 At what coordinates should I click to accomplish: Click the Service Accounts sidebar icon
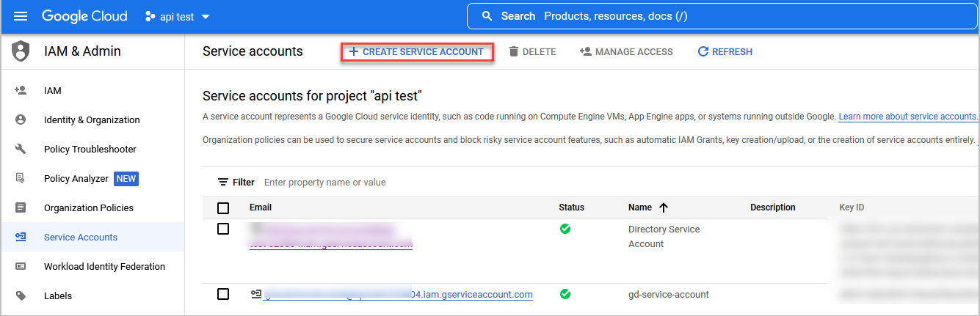[21, 237]
